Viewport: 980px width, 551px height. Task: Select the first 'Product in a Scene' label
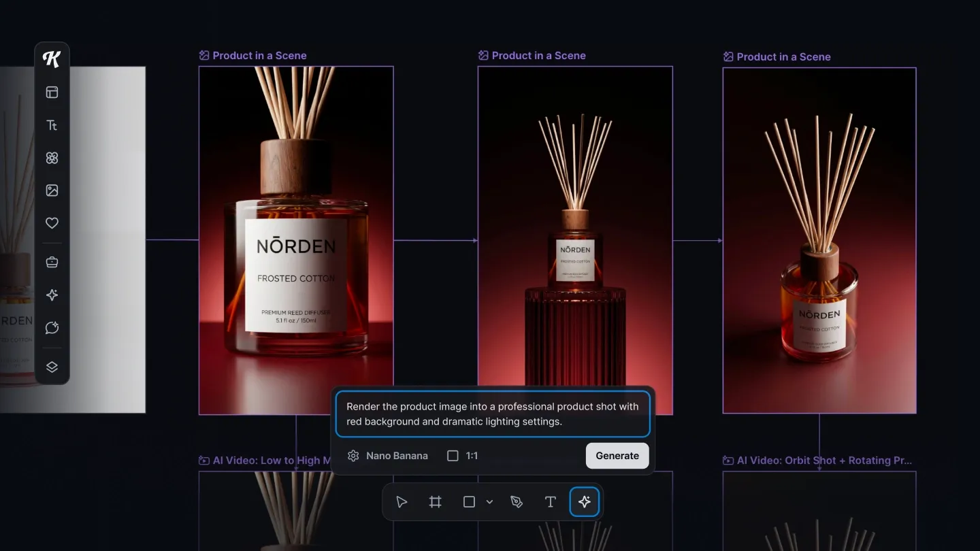[259, 56]
